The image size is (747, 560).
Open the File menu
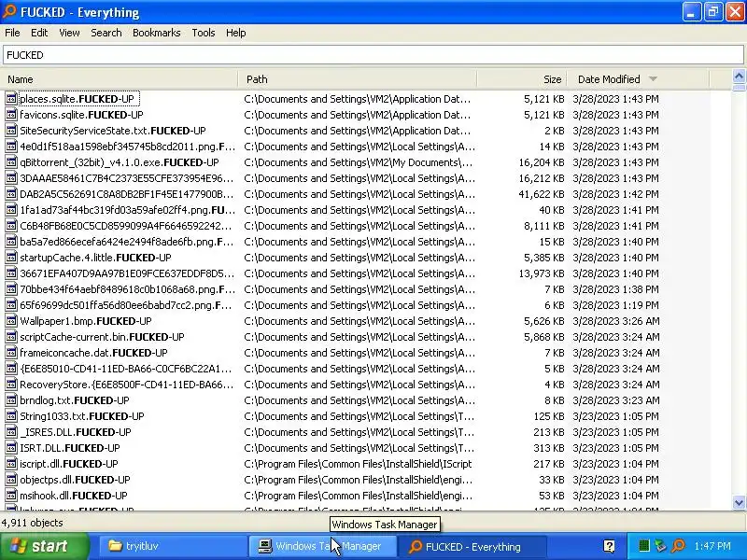point(12,33)
